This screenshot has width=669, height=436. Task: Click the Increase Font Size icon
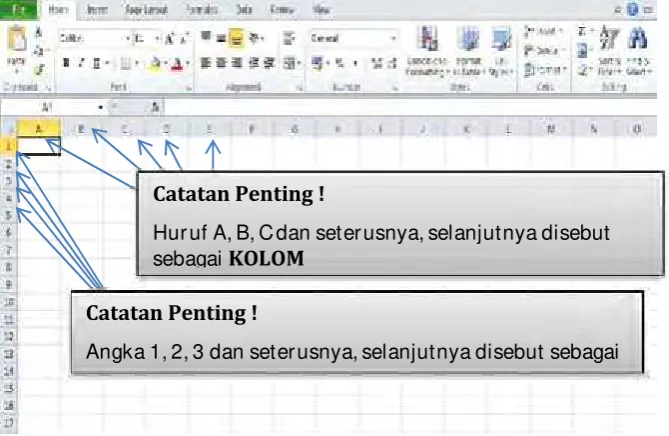pos(169,39)
